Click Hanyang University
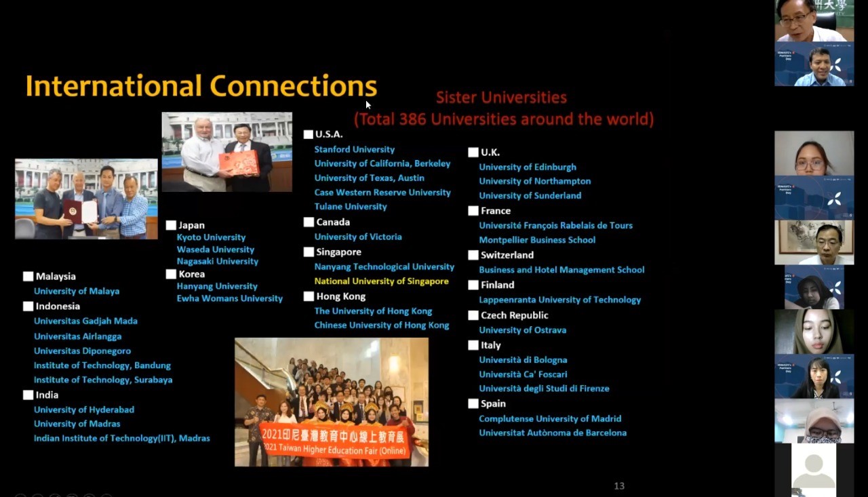The height and width of the screenshot is (497, 868). point(217,286)
